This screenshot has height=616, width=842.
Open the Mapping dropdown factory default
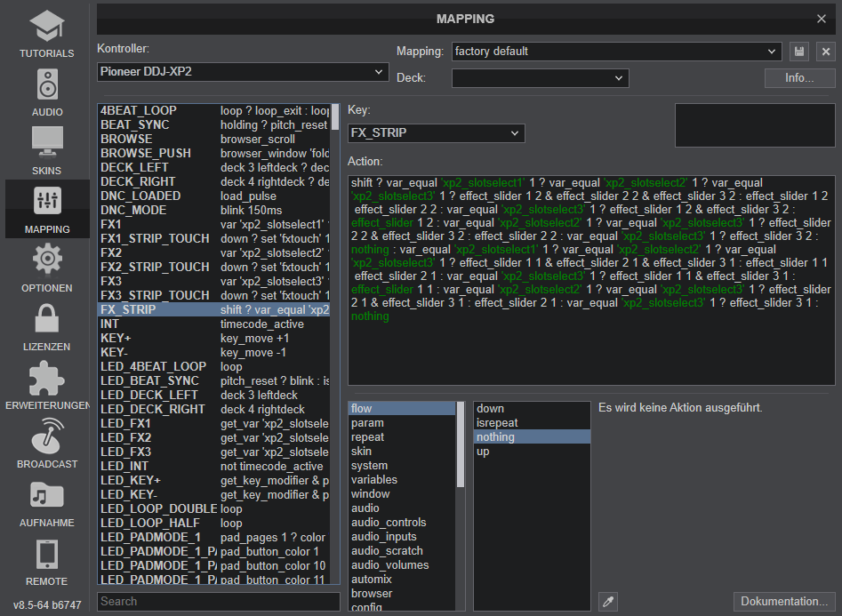tap(616, 52)
